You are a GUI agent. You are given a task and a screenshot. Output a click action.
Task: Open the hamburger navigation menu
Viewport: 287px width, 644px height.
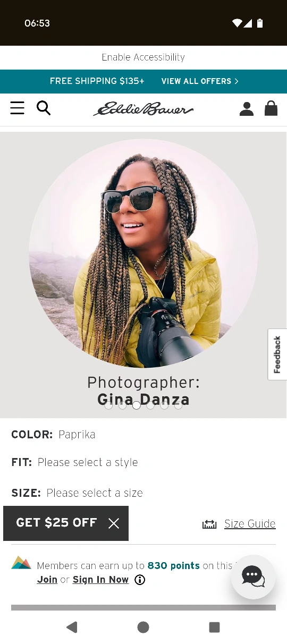tap(18, 108)
